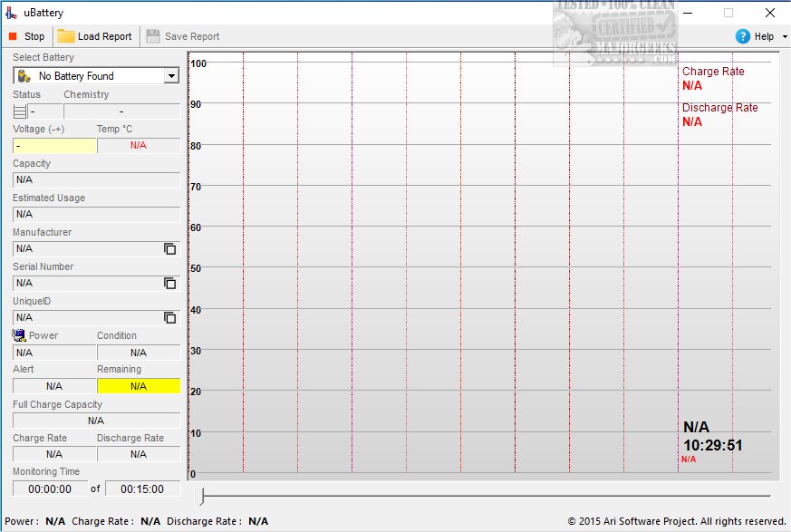Close the uBattery window
This screenshot has height=532, width=791.
(770, 13)
